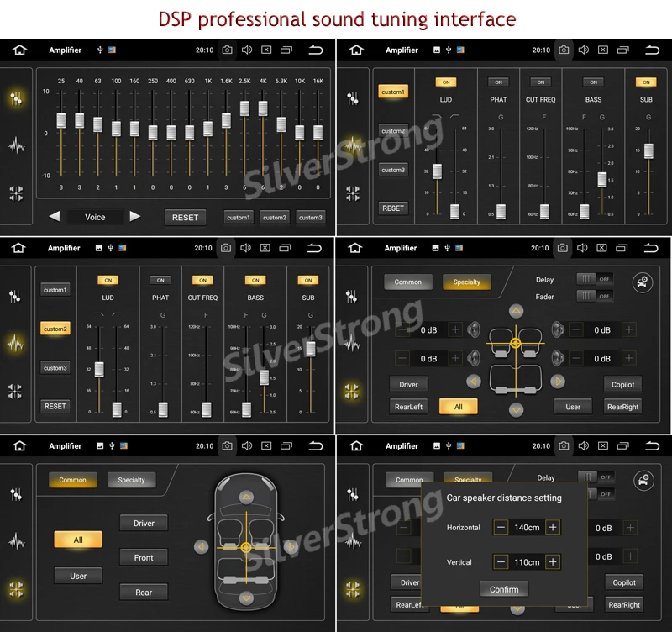
Task: Increase the Horizontal distance with its plus button
Action: point(553,527)
